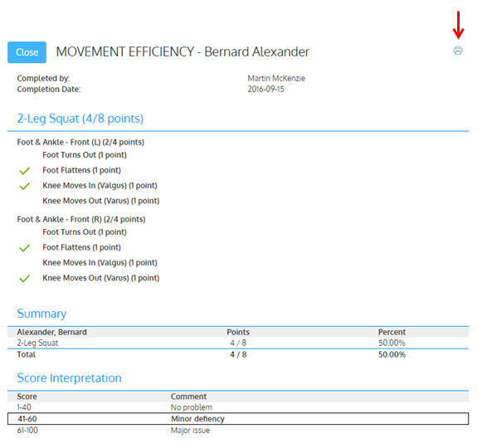Click 'Alexander, Bernard' in the summary header
The image size is (492, 448).
click(x=51, y=332)
